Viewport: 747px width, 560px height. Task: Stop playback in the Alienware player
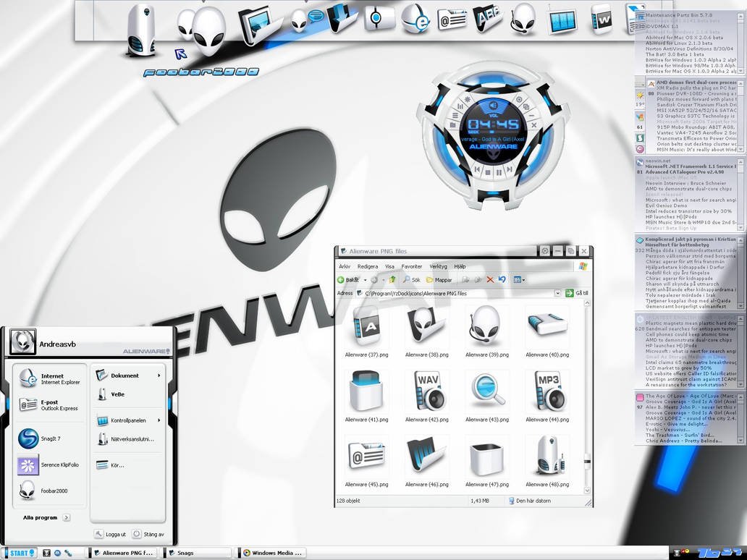487,172
